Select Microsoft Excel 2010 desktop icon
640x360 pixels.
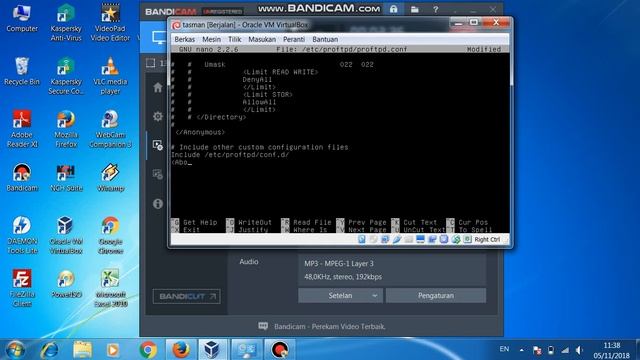tap(110, 289)
